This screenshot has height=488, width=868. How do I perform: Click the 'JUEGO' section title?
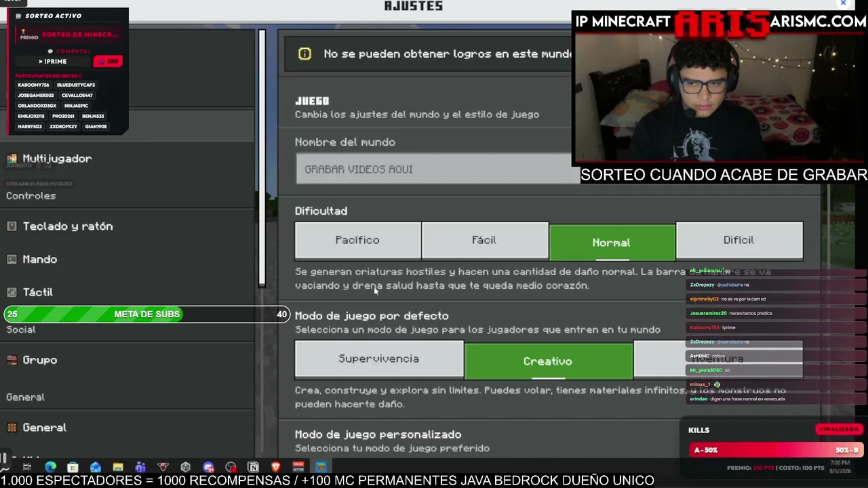pyautogui.click(x=312, y=101)
